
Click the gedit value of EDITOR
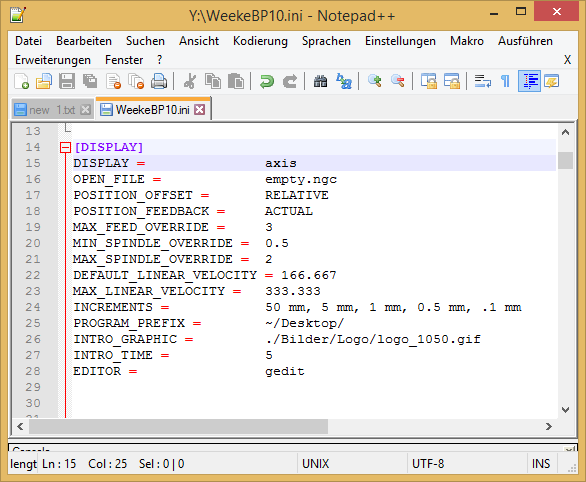tap(285, 371)
